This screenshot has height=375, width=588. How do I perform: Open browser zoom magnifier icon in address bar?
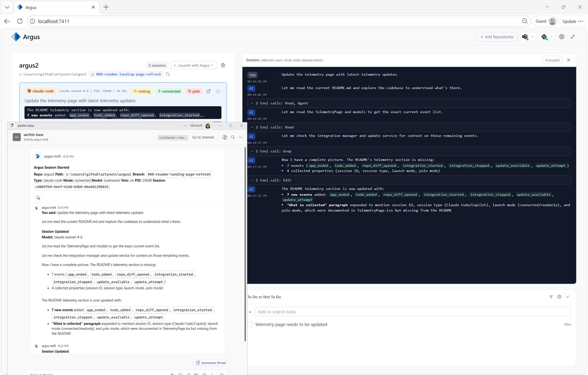[x=525, y=21]
